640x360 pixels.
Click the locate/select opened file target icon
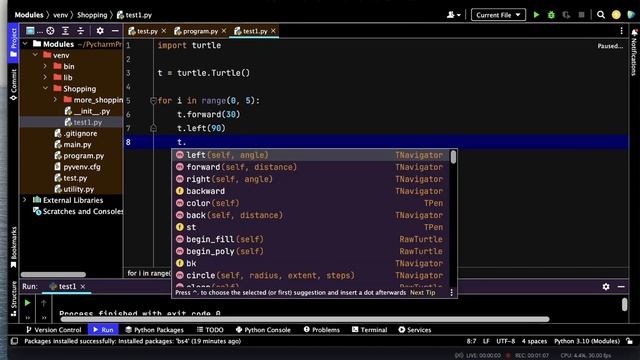click(x=50, y=31)
